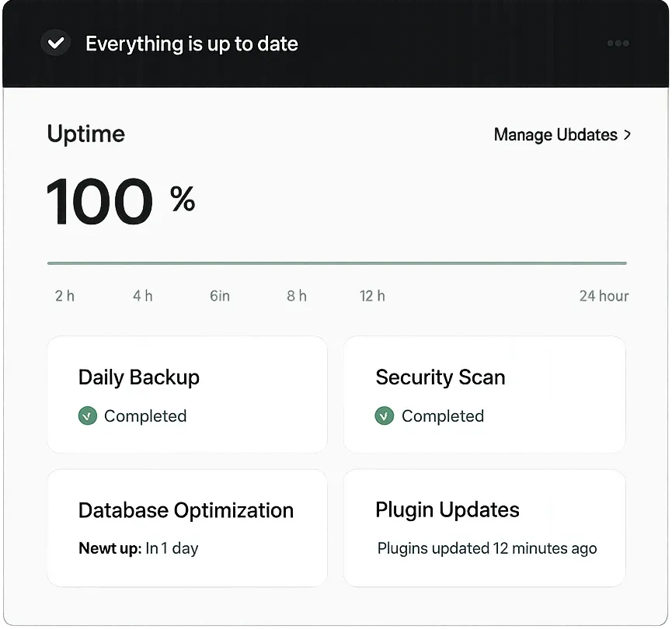The width and height of the screenshot is (672, 629).
Task: Click the Uptime section heading
Action: click(86, 134)
